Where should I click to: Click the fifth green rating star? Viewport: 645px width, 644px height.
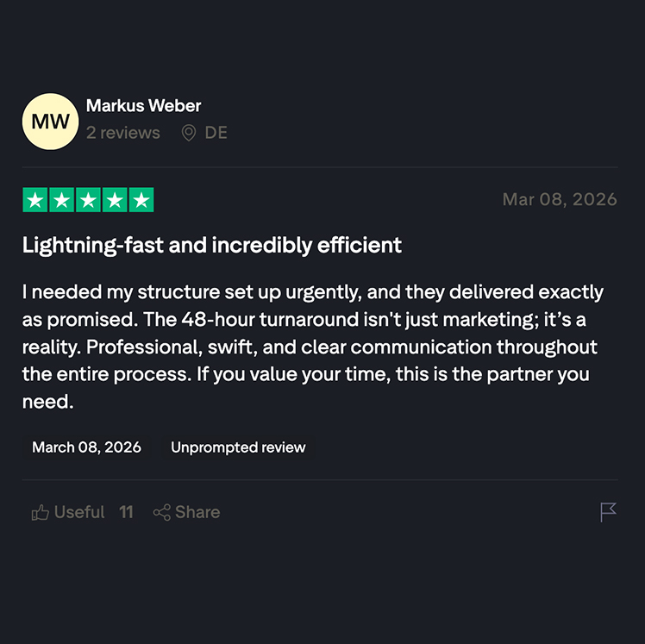[141, 200]
